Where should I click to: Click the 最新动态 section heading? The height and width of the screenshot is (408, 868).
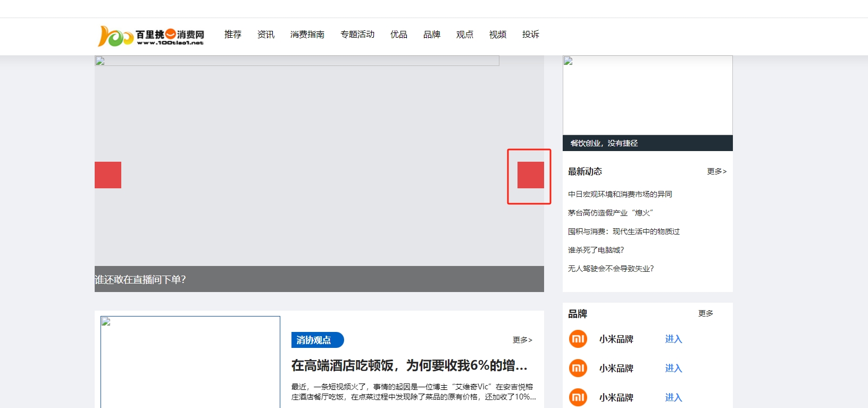[585, 171]
